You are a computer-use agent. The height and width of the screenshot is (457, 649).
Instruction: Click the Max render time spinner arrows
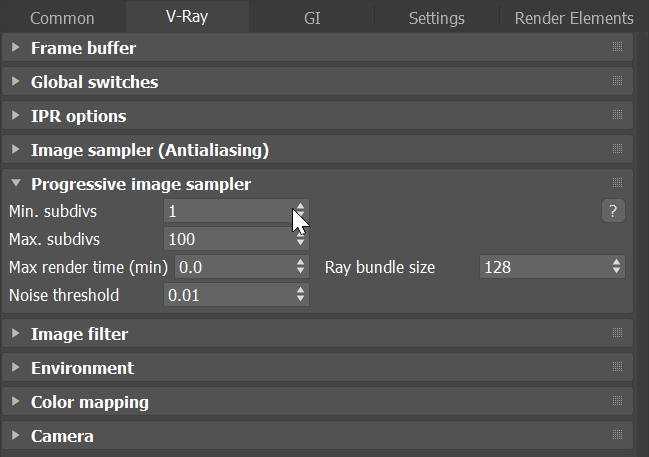(x=301, y=267)
